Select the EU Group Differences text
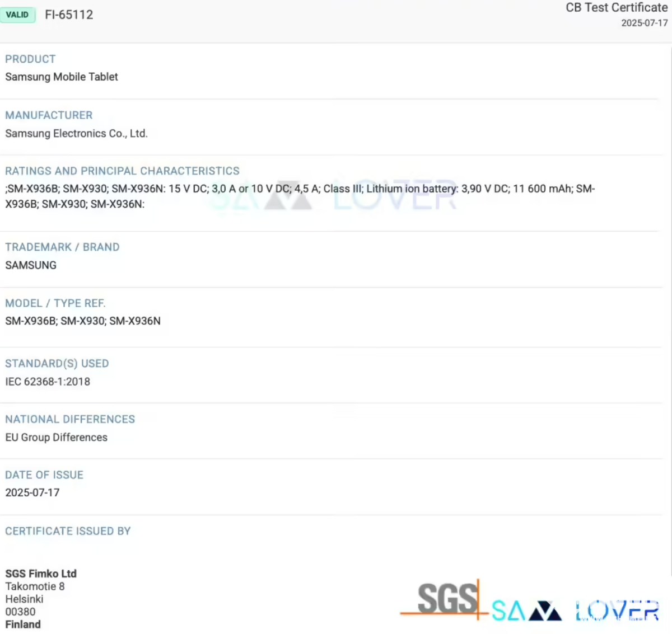This screenshot has width=672, height=634. pos(57,437)
